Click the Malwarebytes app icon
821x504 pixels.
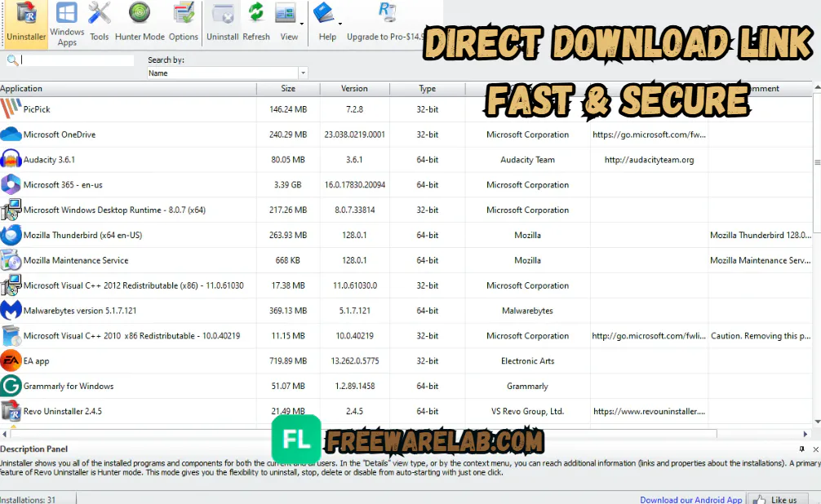(11, 310)
